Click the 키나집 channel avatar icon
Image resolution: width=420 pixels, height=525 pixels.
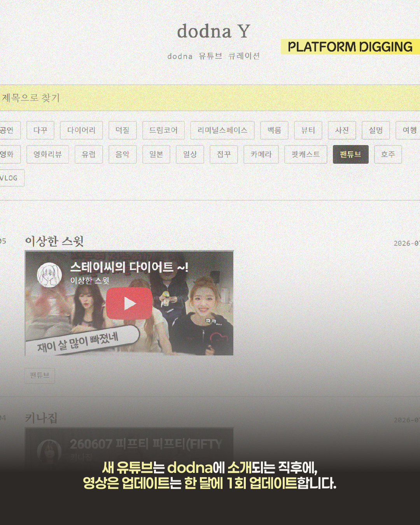(49, 451)
